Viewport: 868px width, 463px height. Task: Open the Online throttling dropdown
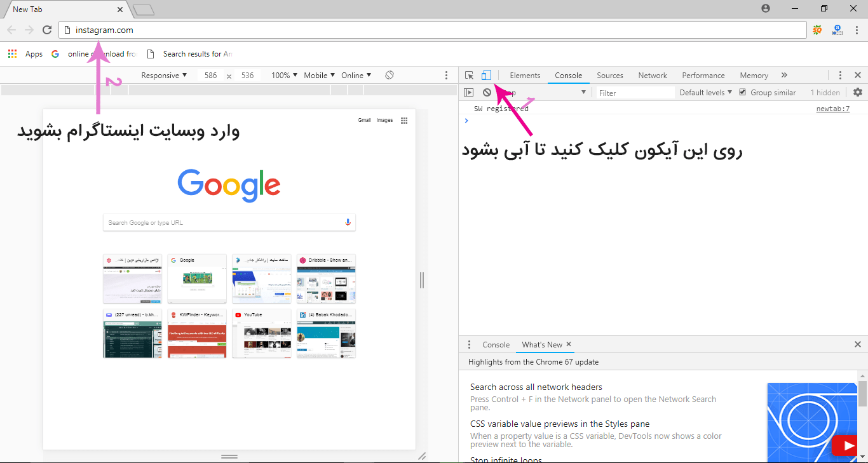coord(356,75)
